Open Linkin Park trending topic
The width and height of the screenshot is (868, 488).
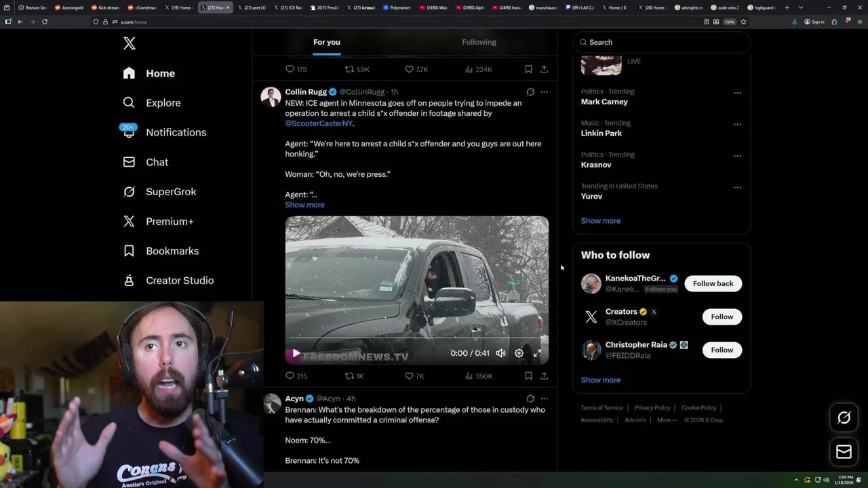601,133
